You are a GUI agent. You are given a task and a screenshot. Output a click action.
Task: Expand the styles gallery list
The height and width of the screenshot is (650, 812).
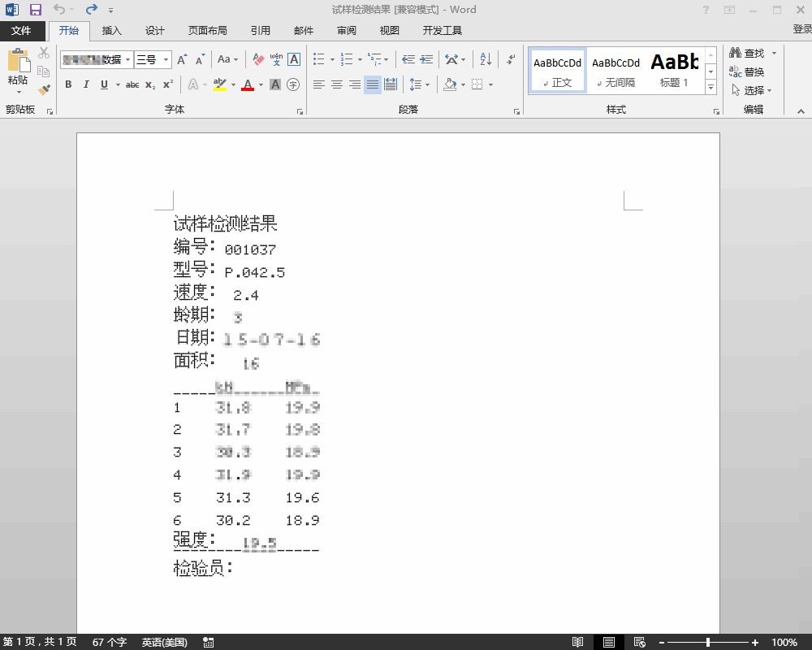(711, 88)
